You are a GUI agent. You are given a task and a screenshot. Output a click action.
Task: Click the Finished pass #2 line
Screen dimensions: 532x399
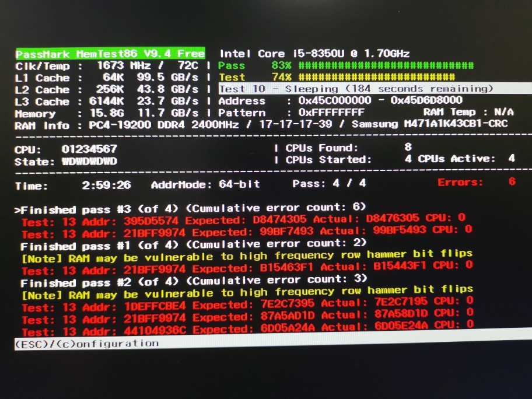coord(194,281)
